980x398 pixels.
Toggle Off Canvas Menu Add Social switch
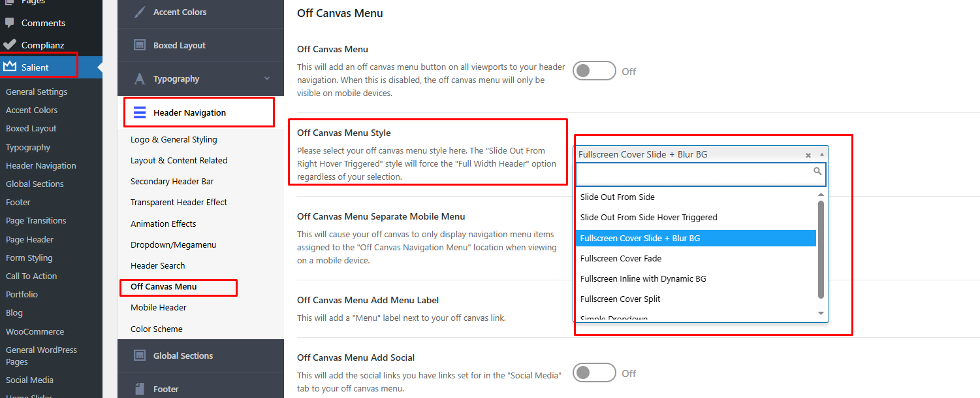(x=594, y=373)
